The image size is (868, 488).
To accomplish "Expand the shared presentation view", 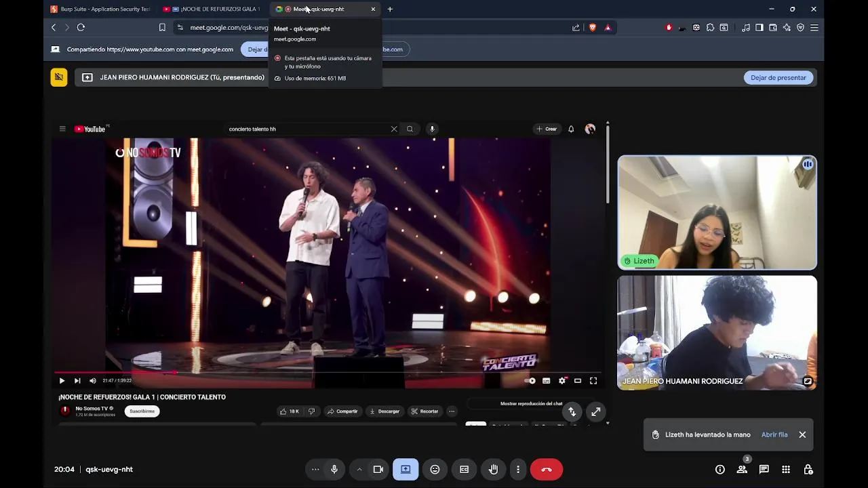I will pos(595,411).
